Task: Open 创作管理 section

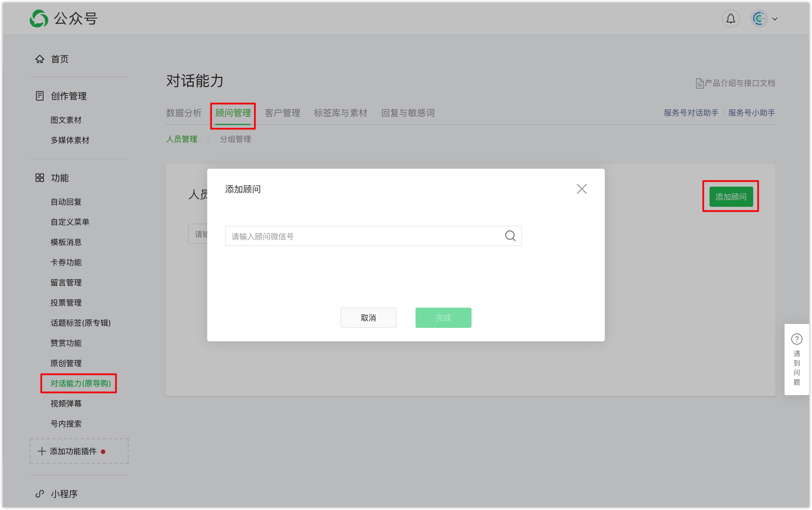Action: (69, 96)
